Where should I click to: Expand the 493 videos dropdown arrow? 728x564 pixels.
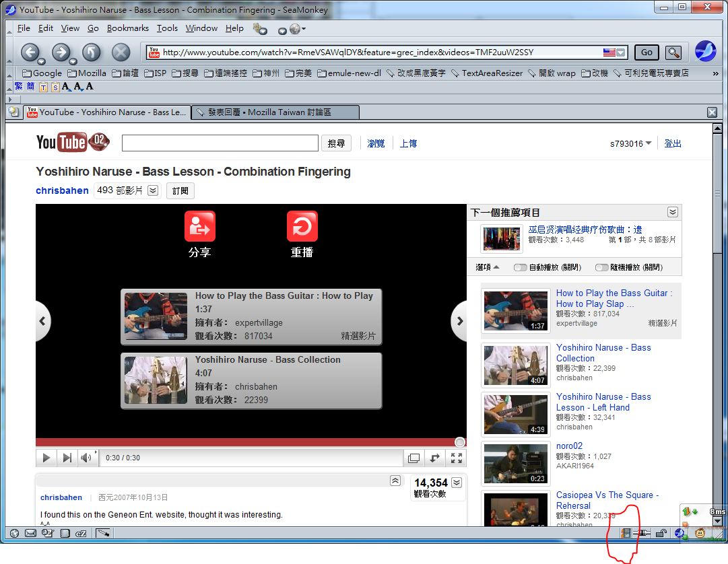153,190
